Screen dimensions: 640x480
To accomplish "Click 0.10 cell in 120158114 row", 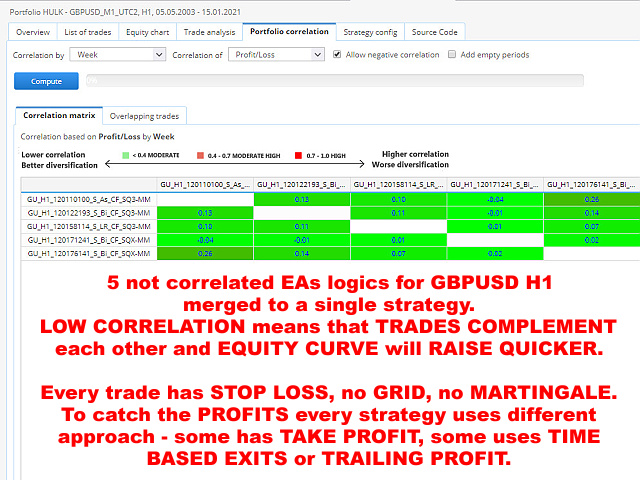I will [x=205, y=226].
